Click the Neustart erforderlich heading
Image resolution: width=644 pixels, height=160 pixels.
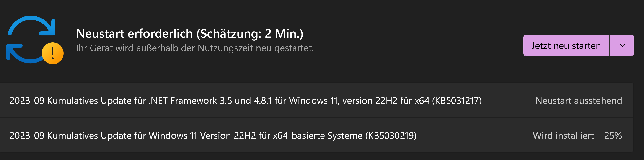coord(134,34)
